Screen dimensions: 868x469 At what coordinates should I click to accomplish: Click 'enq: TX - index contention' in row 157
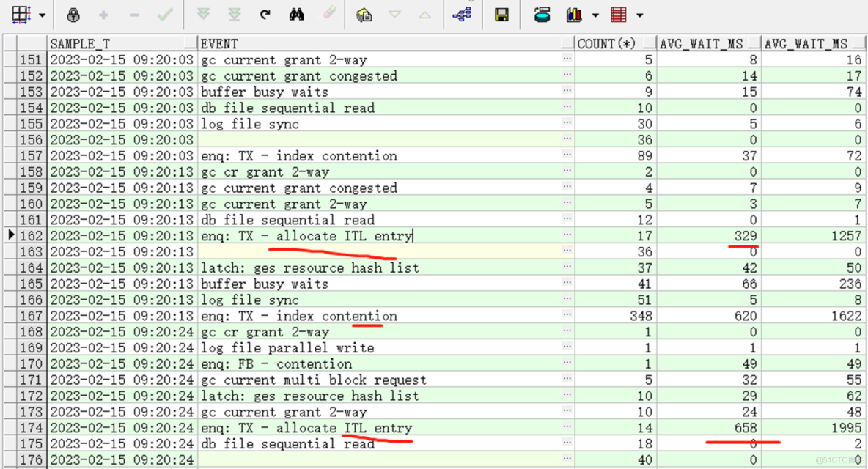point(299,156)
